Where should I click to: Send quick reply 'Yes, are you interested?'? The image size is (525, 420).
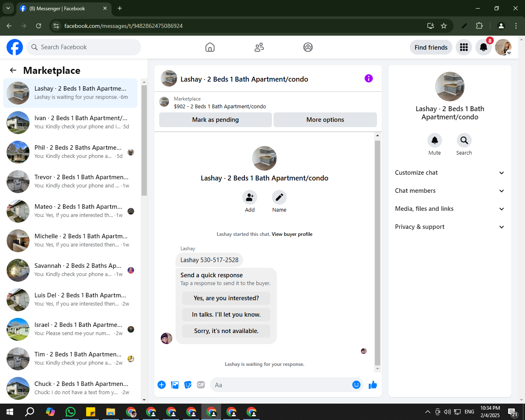[226, 298]
